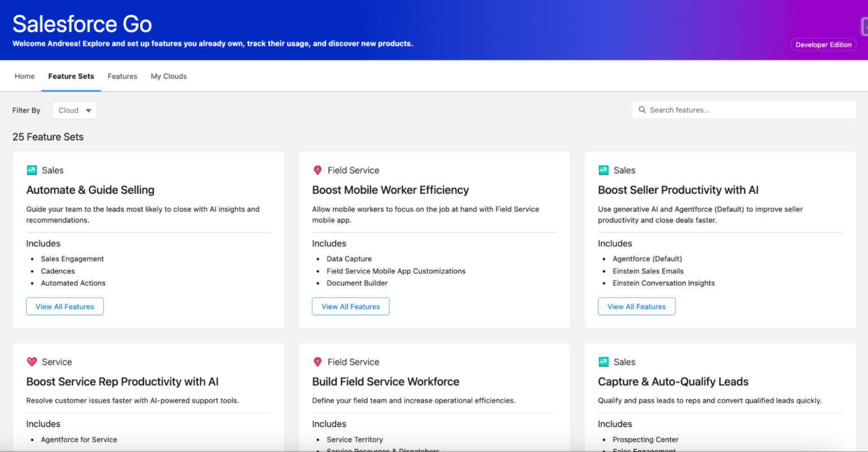Open the My Clouds tab

[168, 76]
